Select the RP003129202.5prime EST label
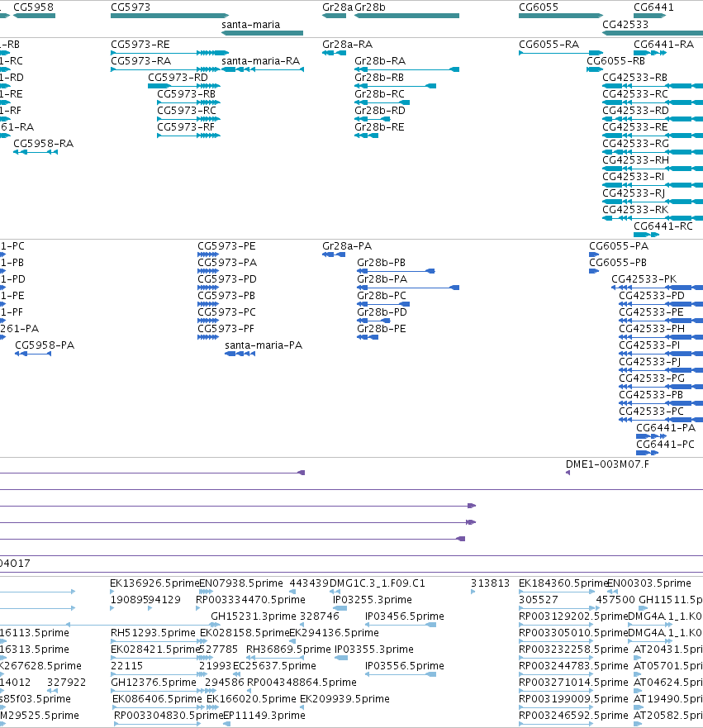 click(573, 616)
